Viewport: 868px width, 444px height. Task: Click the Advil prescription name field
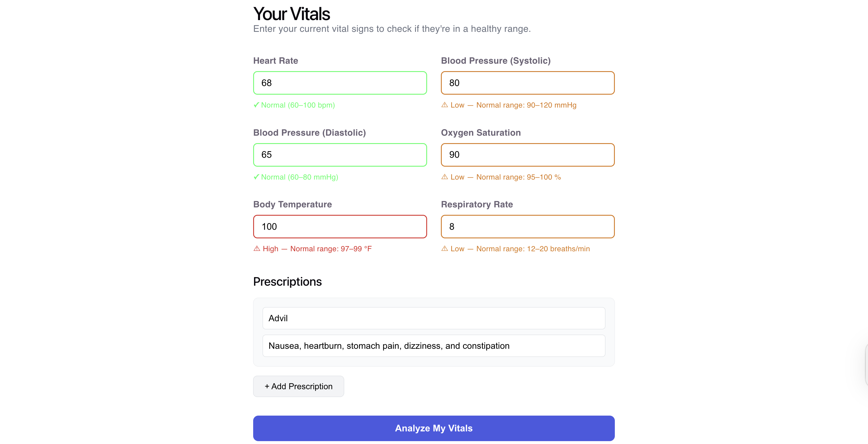click(x=434, y=318)
